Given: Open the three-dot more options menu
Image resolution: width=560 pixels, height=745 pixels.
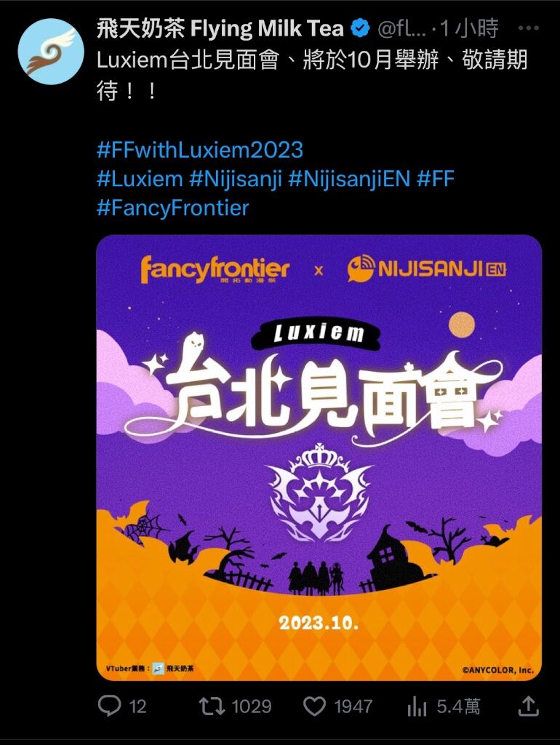Looking at the screenshot, I should coord(528,28).
